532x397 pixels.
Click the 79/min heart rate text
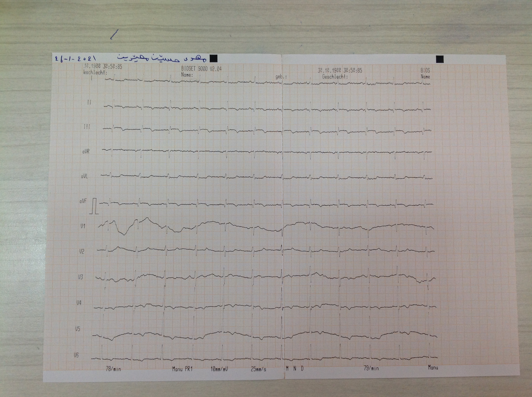point(371,368)
